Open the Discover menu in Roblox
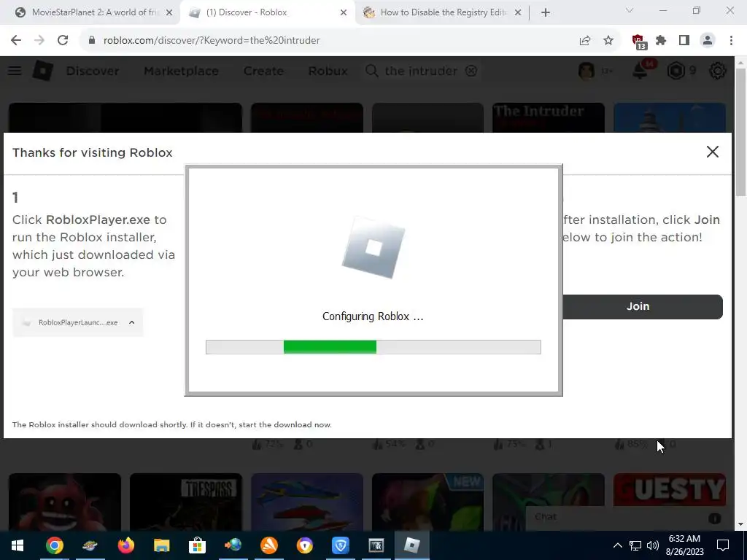747x560 pixels. (x=93, y=71)
